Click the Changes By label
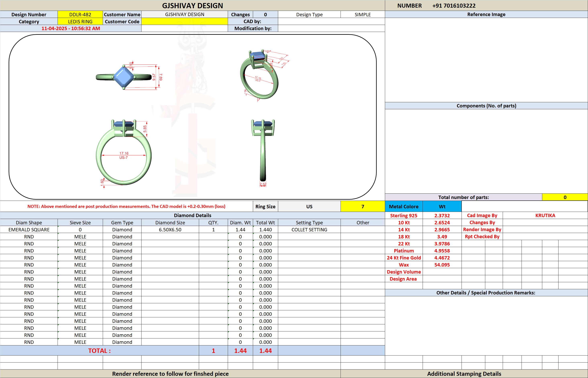The image size is (588, 378). (482, 223)
